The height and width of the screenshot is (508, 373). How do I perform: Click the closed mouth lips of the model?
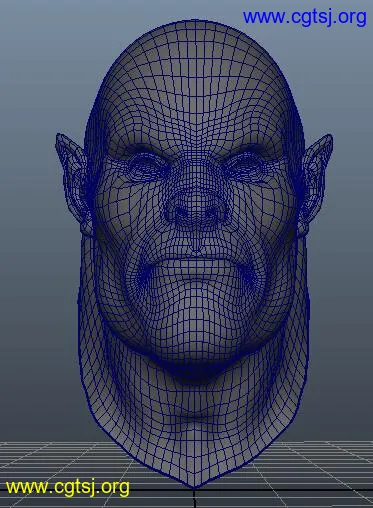point(197,262)
